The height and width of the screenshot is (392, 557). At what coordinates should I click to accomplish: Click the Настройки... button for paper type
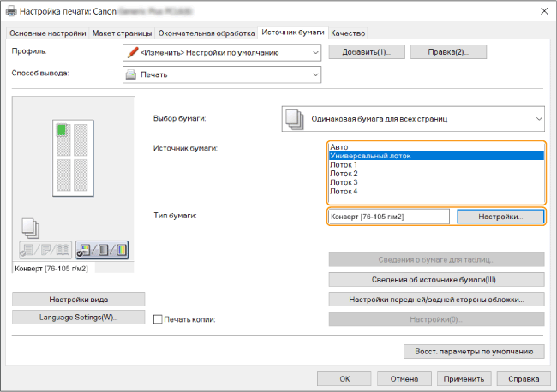(500, 217)
